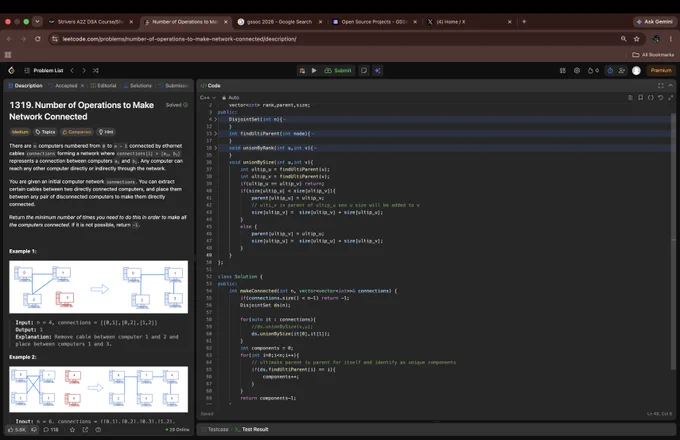
Task: Expand the folded unionByRank function
Action: coord(216,148)
